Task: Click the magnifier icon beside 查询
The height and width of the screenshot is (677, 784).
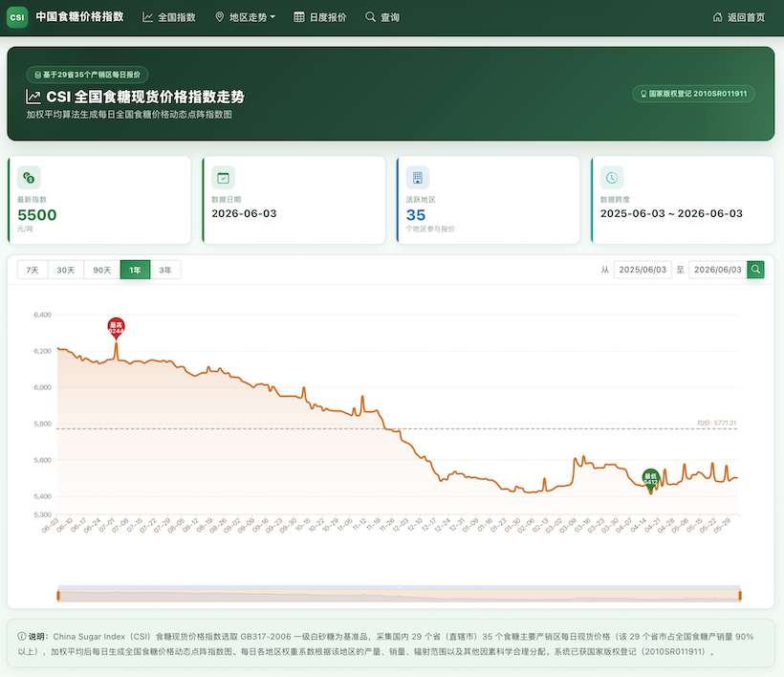Action: (371, 17)
